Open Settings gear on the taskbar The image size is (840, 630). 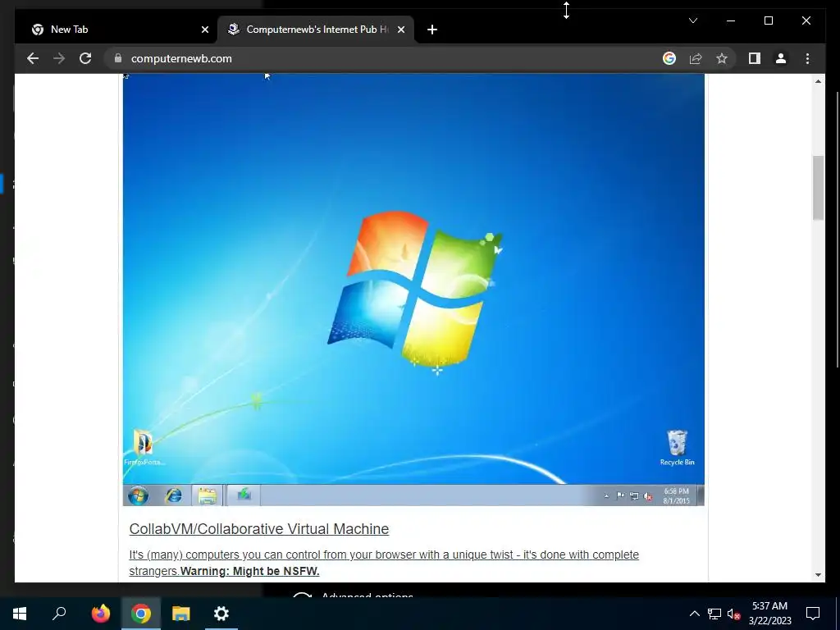[x=221, y=614]
